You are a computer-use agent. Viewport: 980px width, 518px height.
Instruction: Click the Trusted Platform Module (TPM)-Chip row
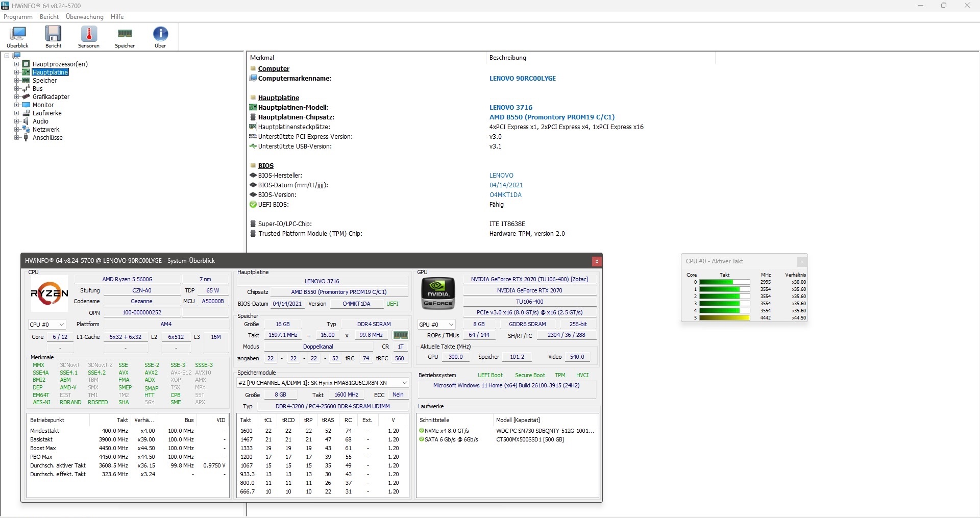pyautogui.click(x=408, y=234)
